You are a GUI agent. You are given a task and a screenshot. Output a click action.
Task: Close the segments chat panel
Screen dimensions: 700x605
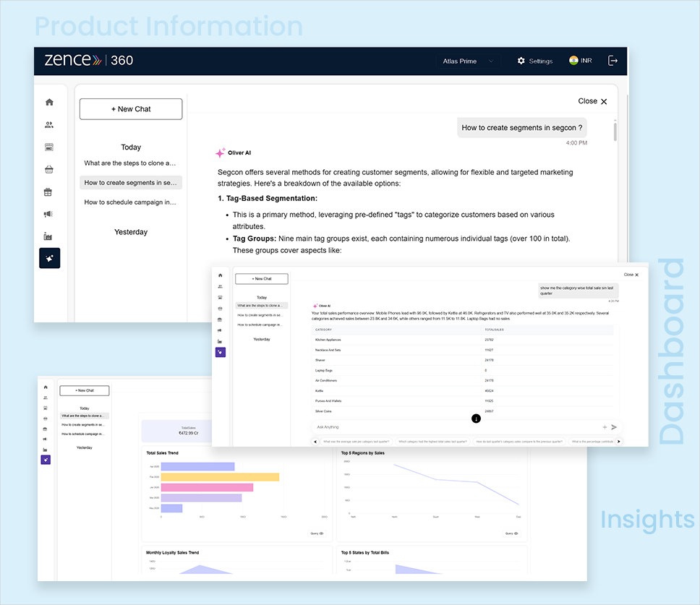(592, 101)
